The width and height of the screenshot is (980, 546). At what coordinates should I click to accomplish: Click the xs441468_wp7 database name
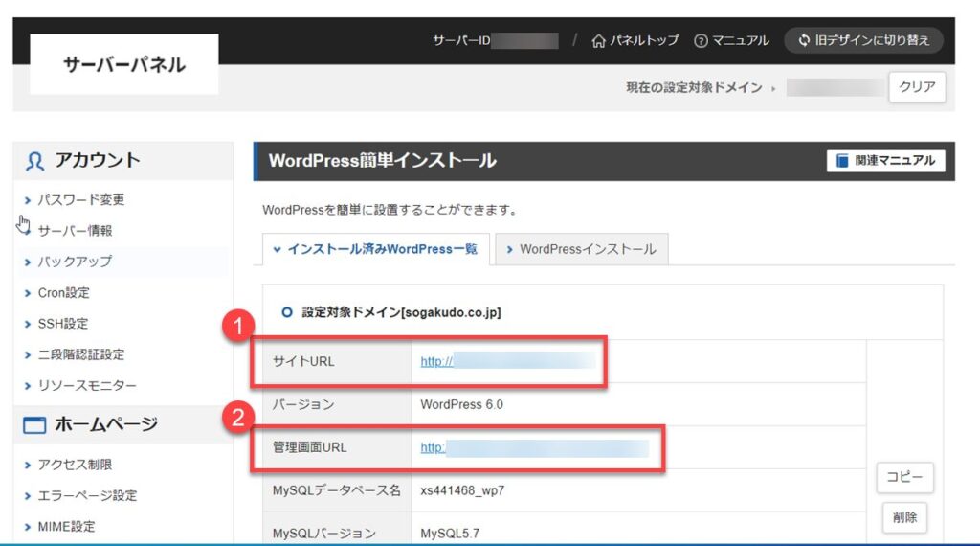coord(462,491)
